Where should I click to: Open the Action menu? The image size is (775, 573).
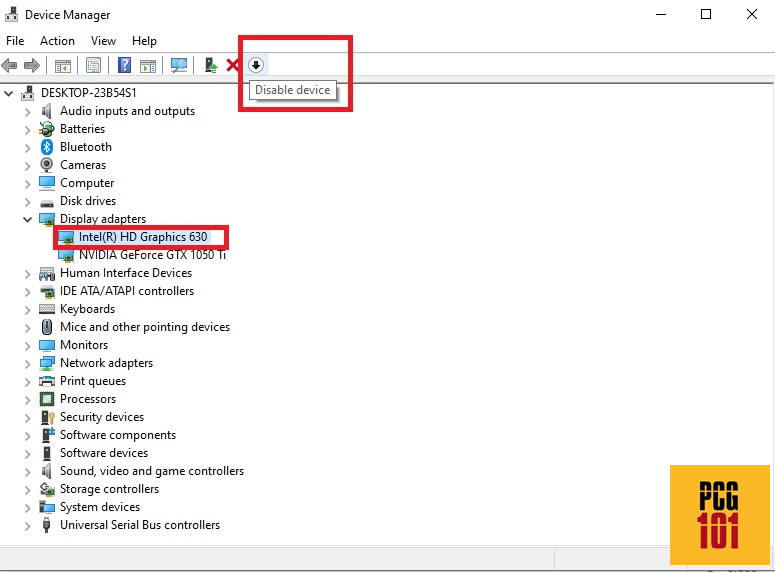tap(57, 41)
